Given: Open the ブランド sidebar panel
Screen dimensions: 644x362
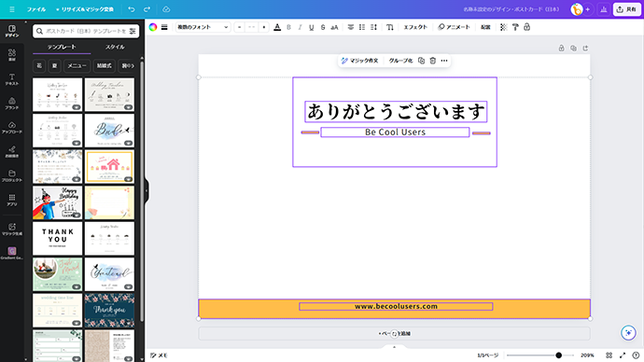Looking at the screenshot, I should (x=12, y=104).
